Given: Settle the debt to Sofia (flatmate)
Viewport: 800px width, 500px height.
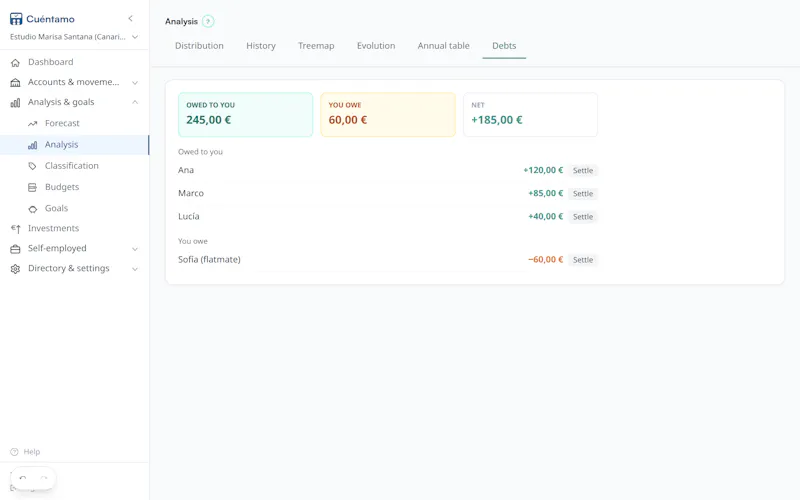Looking at the screenshot, I should click(583, 260).
